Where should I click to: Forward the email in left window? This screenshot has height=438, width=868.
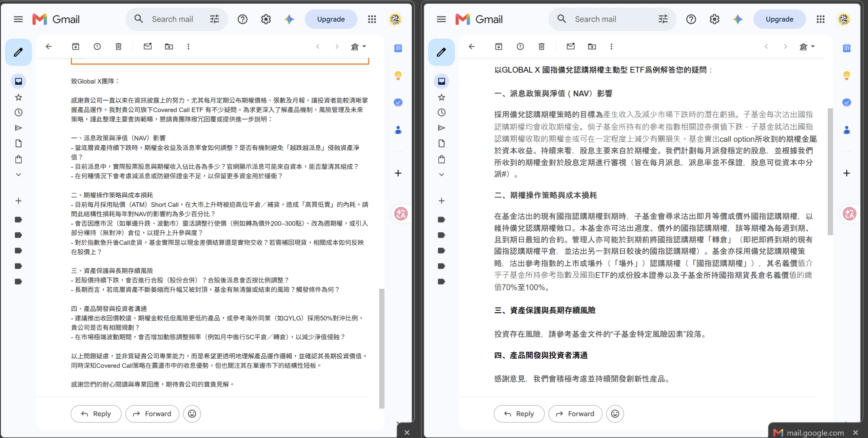click(152, 414)
